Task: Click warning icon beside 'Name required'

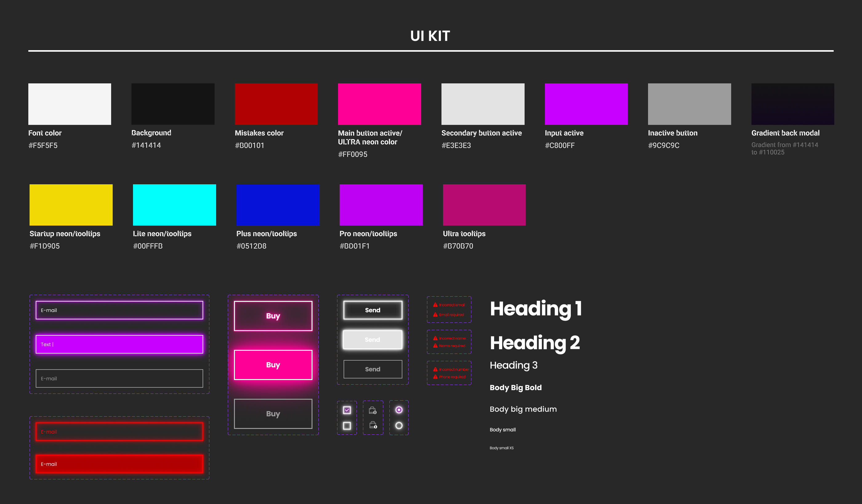Action: click(x=435, y=346)
